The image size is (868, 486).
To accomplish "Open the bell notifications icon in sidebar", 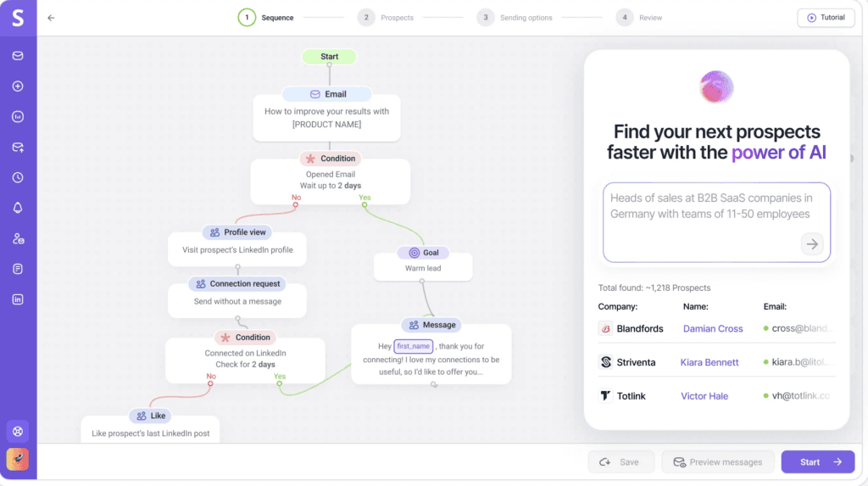I will pyautogui.click(x=18, y=208).
